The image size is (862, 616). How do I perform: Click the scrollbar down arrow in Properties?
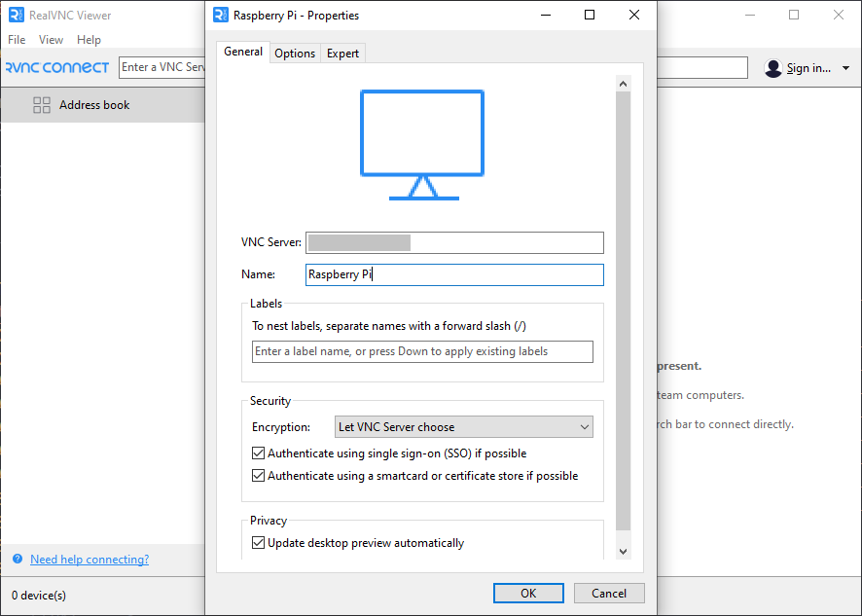coord(623,551)
